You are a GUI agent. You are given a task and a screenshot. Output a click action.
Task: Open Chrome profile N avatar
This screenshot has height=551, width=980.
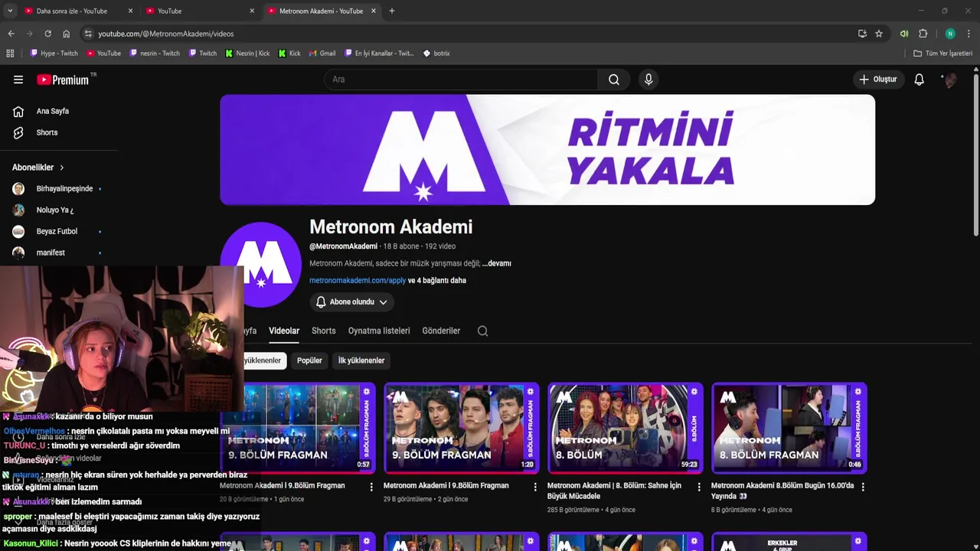pyautogui.click(x=950, y=34)
